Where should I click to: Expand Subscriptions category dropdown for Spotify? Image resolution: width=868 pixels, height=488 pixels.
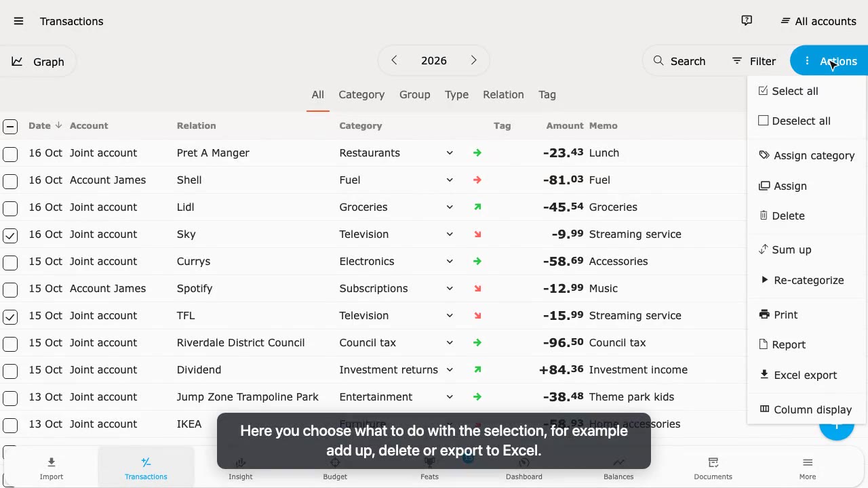(450, 289)
